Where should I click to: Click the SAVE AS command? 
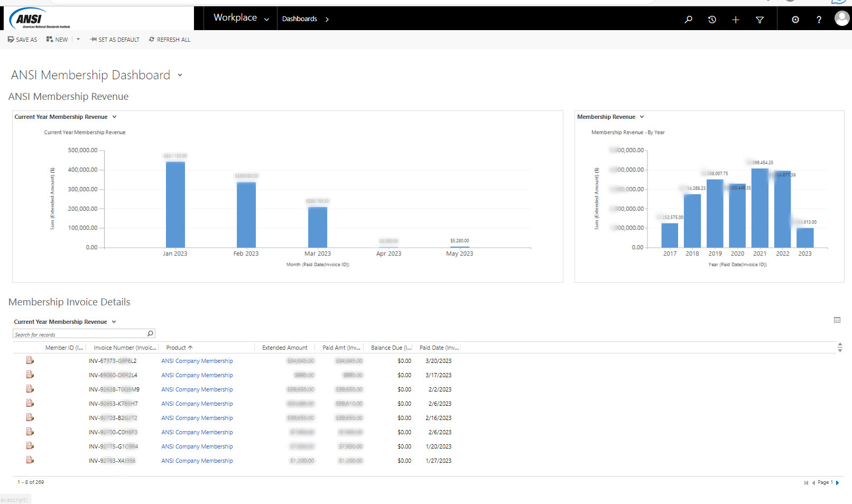click(x=22, y=40)
